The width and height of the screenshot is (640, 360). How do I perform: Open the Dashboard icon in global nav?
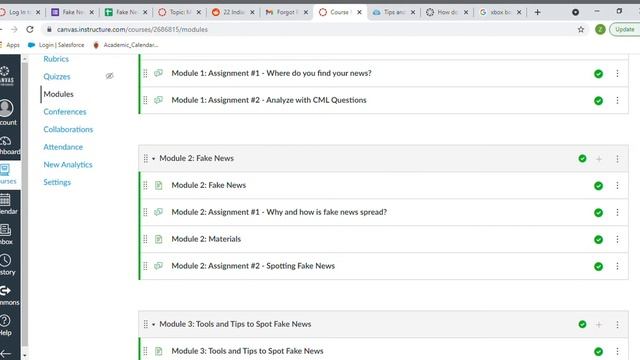point(5,141)
